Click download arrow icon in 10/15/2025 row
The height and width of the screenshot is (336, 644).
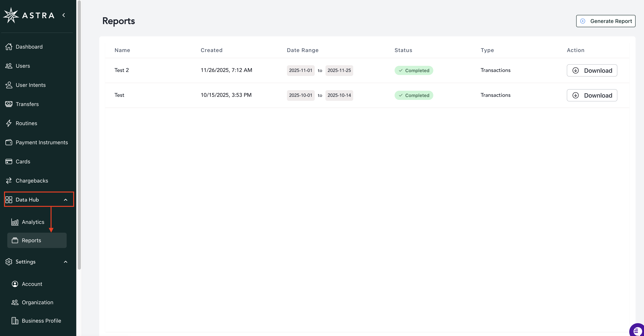(575, 95)
